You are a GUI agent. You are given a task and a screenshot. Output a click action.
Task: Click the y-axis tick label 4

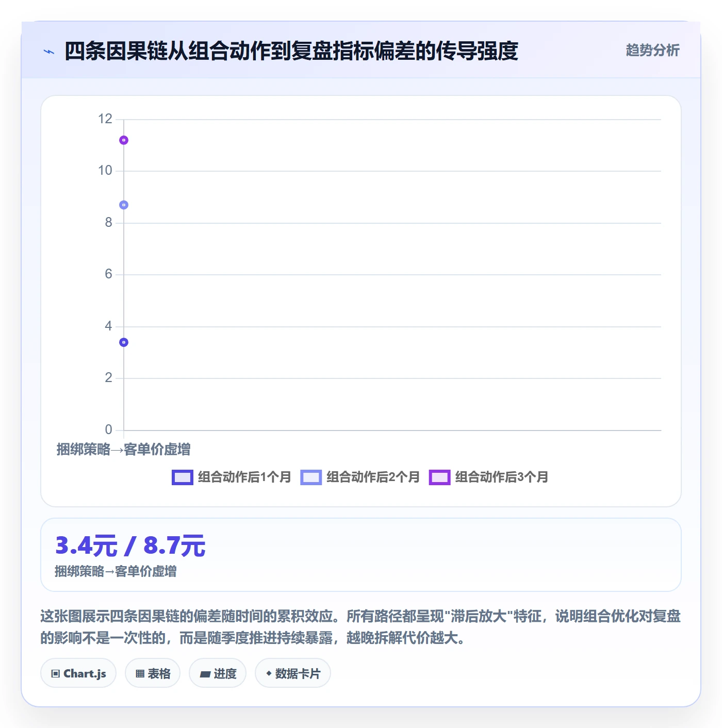point(108,326)
